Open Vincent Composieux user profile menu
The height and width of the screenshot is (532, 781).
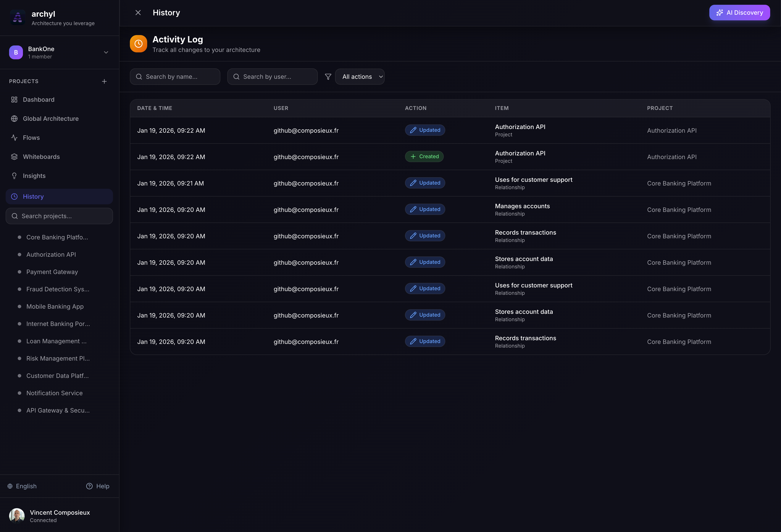click(60, 516)
